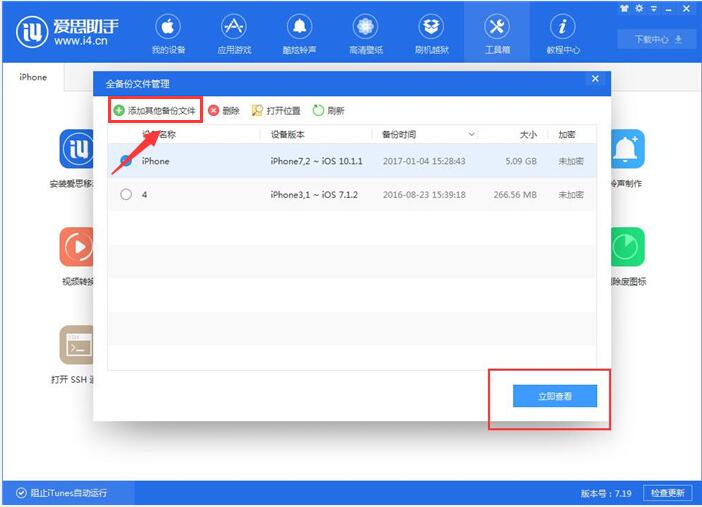Select radio button of the iPhone backup row

(126, 160)
